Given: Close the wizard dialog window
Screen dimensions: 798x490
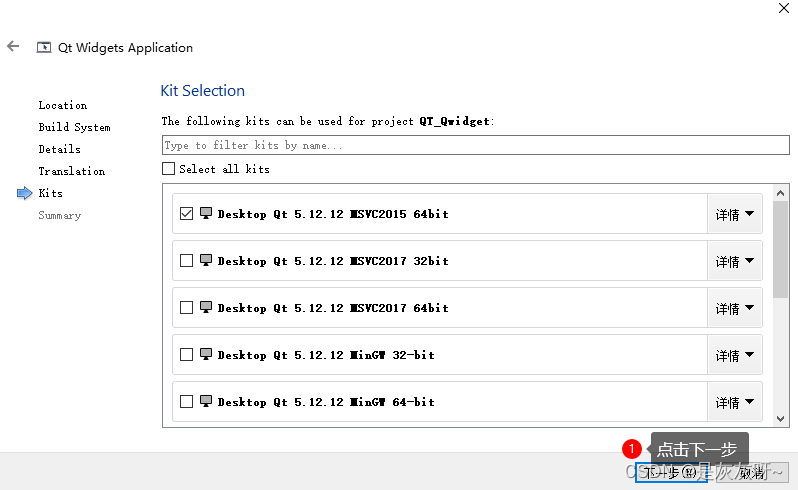Looking at the screenshot, I should pyautogui.click(x=783, y=7).
